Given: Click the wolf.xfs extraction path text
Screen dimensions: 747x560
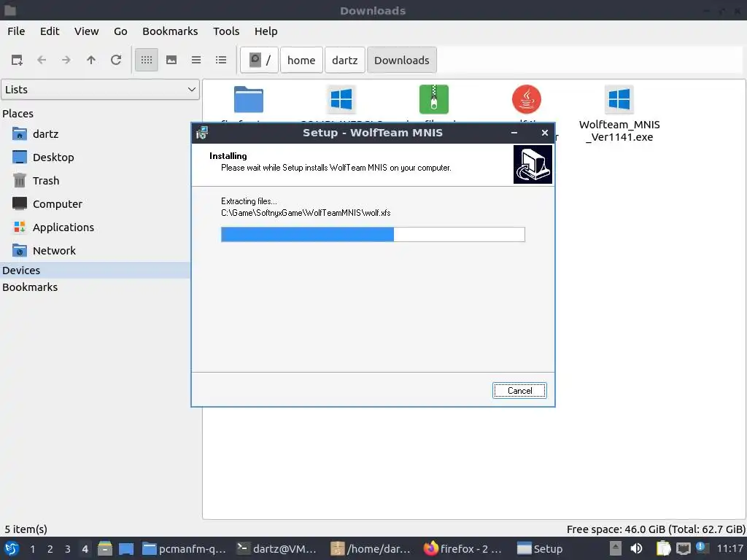Looking at the screenshot, I should pos(306,213).
